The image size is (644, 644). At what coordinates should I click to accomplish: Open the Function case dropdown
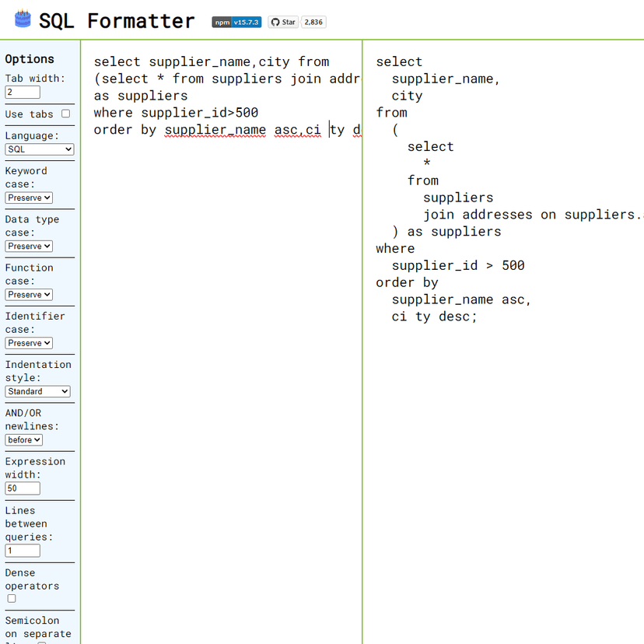tap(28, 294)
